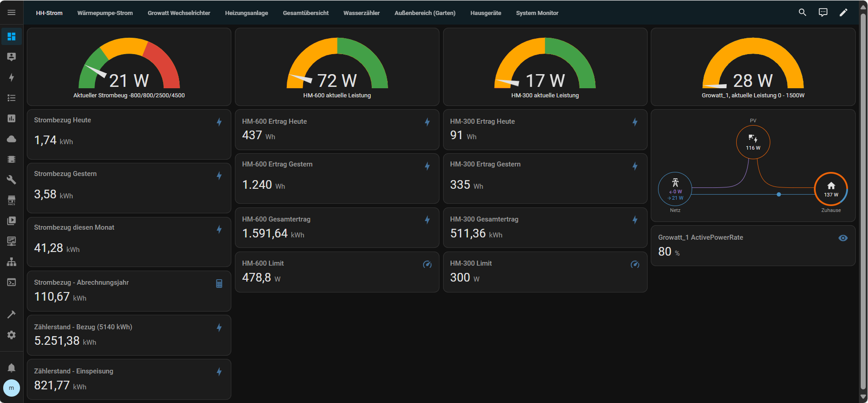Switch to the Wärmepumpe-Strom tab
868x403 pixels.
click(105, 13)
